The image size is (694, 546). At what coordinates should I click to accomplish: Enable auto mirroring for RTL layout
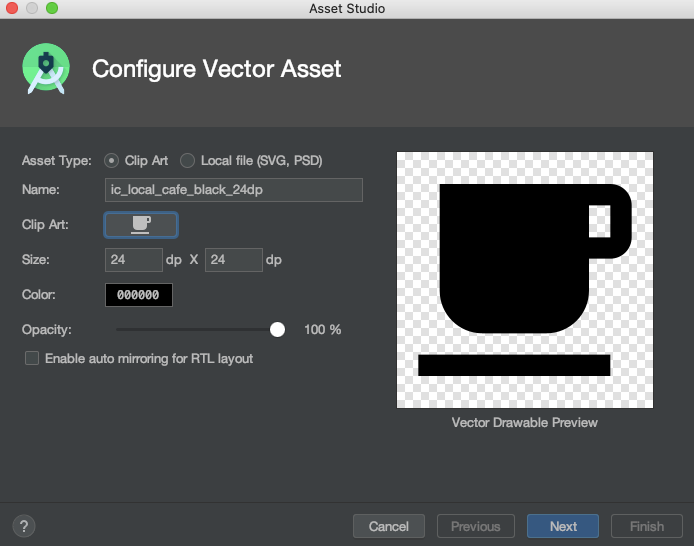(x=32, y=358)
